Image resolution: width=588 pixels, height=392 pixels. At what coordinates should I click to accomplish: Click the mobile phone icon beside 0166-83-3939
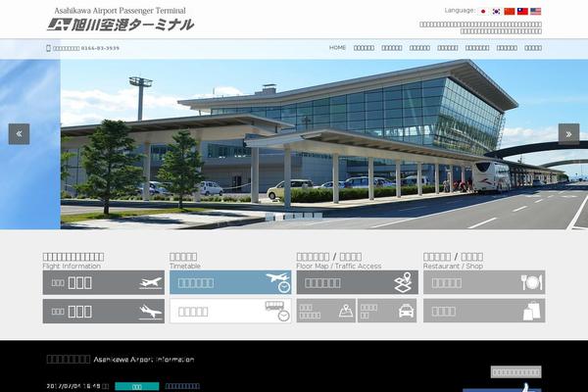coord(48,48)
